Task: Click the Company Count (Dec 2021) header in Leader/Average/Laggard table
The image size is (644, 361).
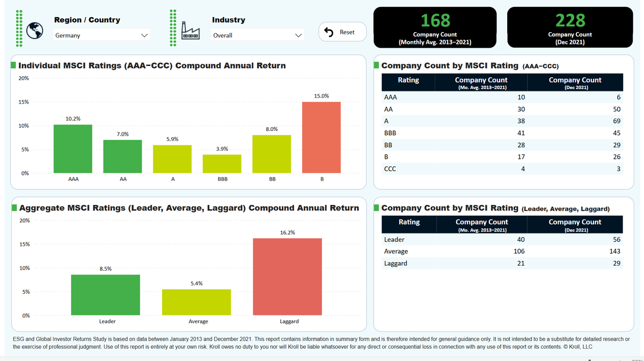Action: pyautogui.click(x=575, y=225)
